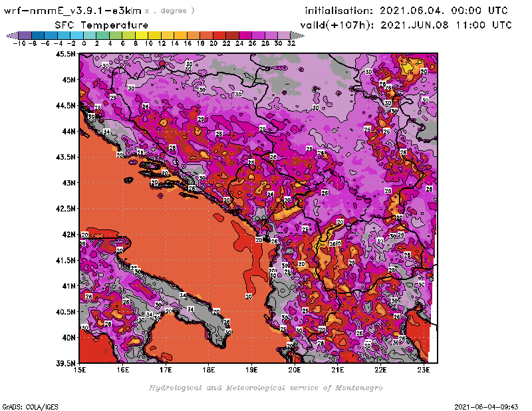Click the gray above-32 arrow on legend

(x=297, y=36)
